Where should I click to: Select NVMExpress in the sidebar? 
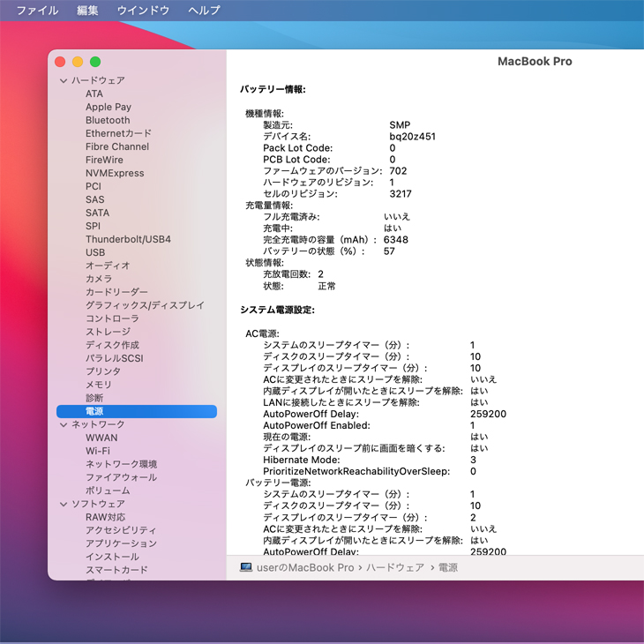[x=115, y=173]
